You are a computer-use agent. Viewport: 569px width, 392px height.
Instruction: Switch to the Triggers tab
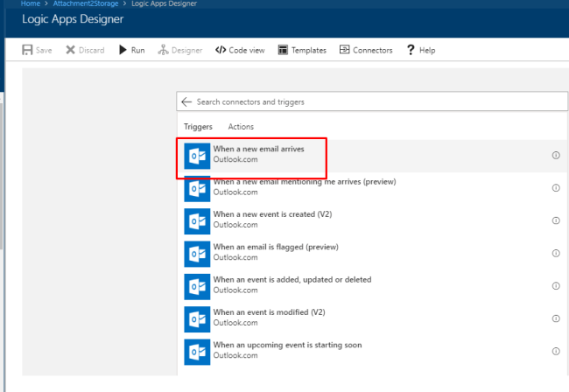198,127
